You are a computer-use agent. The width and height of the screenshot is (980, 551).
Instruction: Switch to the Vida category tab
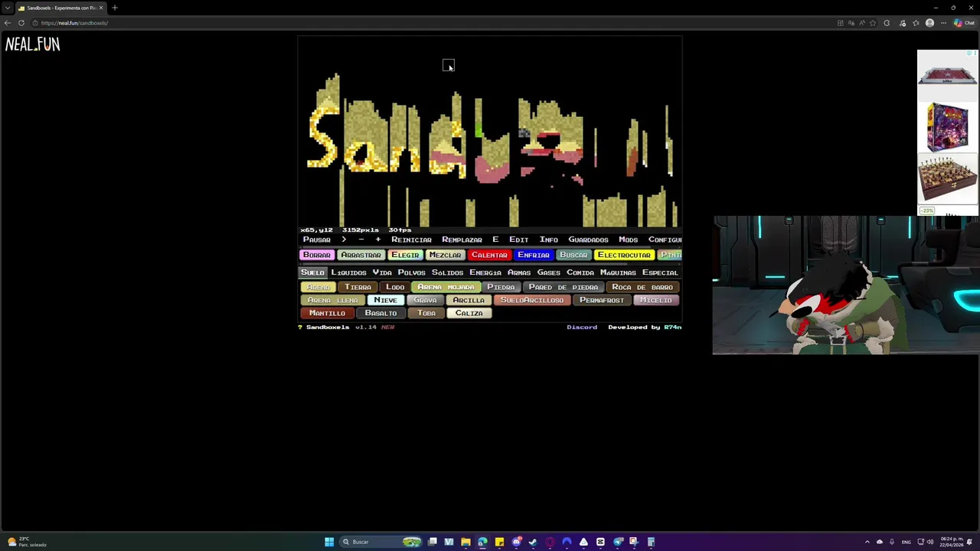[x=382, y=272]
